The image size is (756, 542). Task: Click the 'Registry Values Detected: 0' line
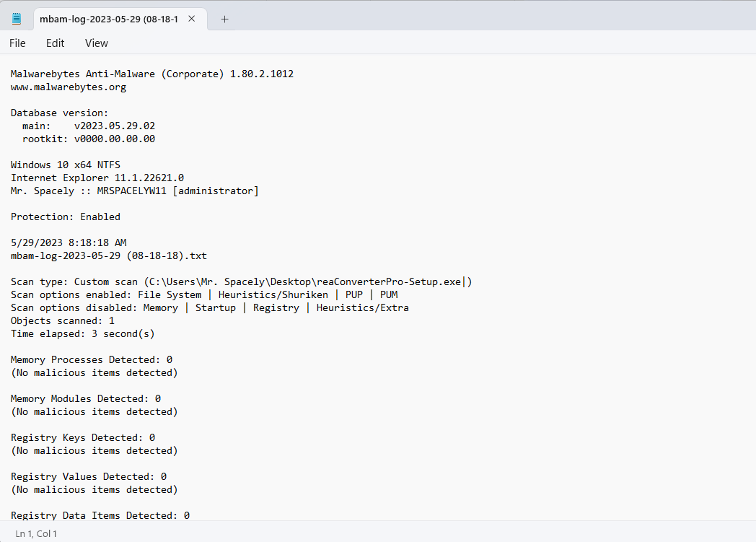[x=89, y=477]
